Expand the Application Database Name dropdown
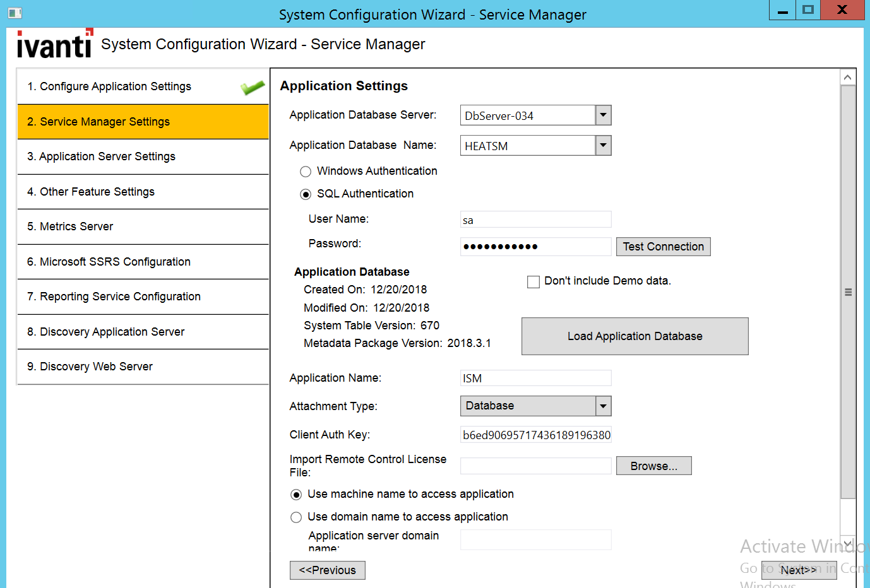This screenshot has height=588, width=870. 602,145
